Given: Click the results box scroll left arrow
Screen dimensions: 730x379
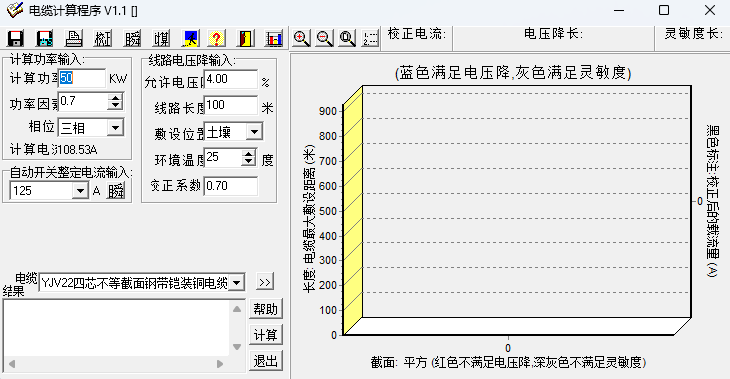Looking at the screenshot, I should (x=12, y=364).
